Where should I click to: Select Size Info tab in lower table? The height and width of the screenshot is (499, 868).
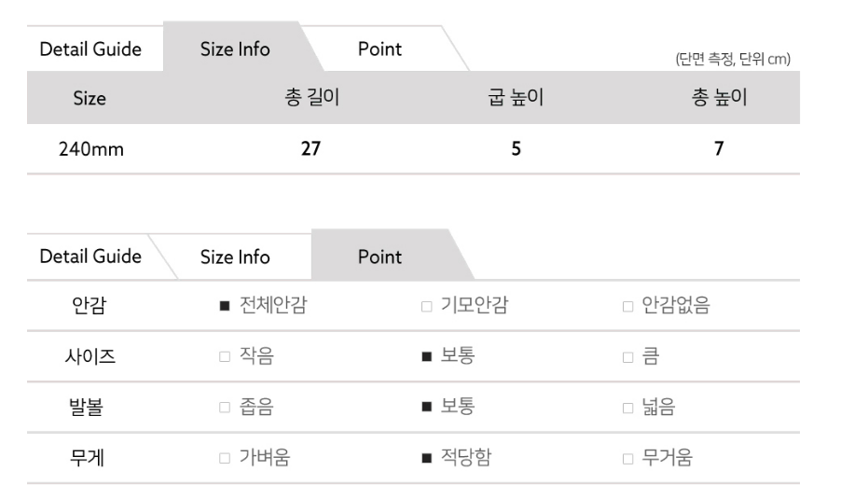(x=235, y=256)
